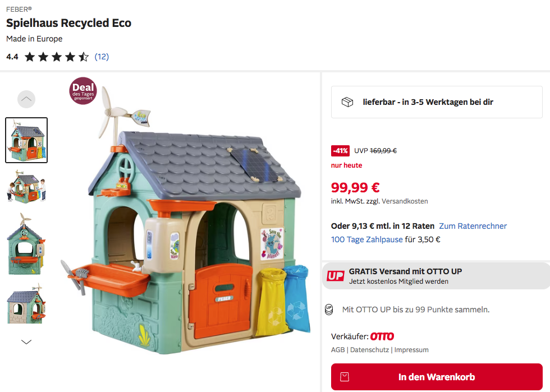Click the OTTO seller logo

382,336
